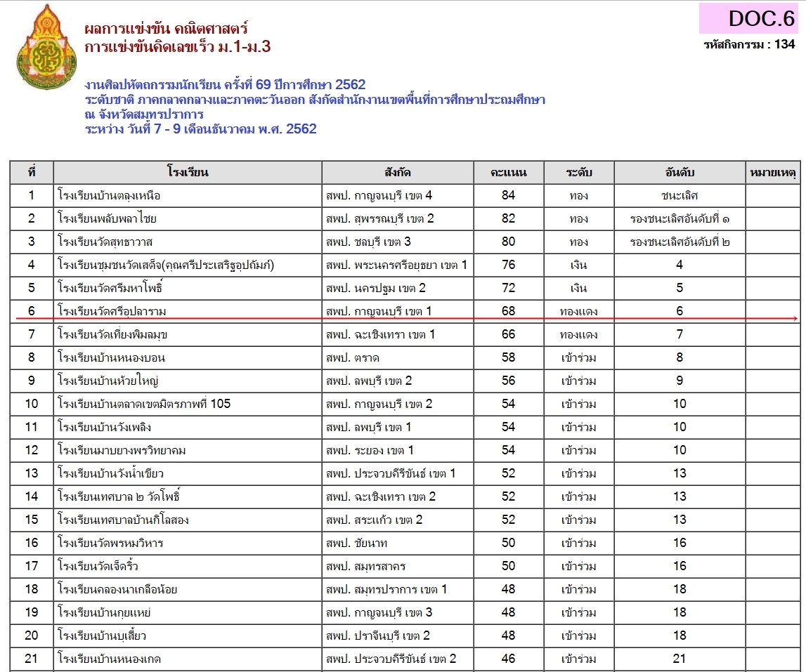Click the DOC.6 label box

[x=750, y=18]
